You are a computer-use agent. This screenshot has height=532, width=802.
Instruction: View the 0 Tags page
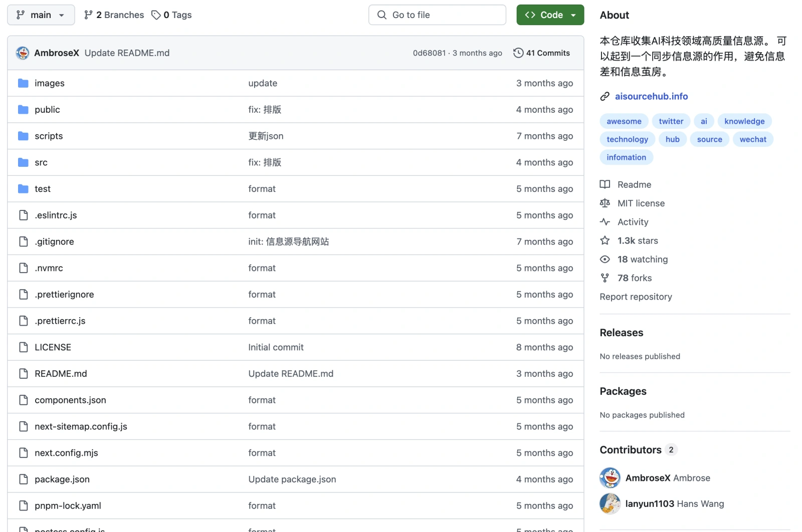tap(172, 15)
